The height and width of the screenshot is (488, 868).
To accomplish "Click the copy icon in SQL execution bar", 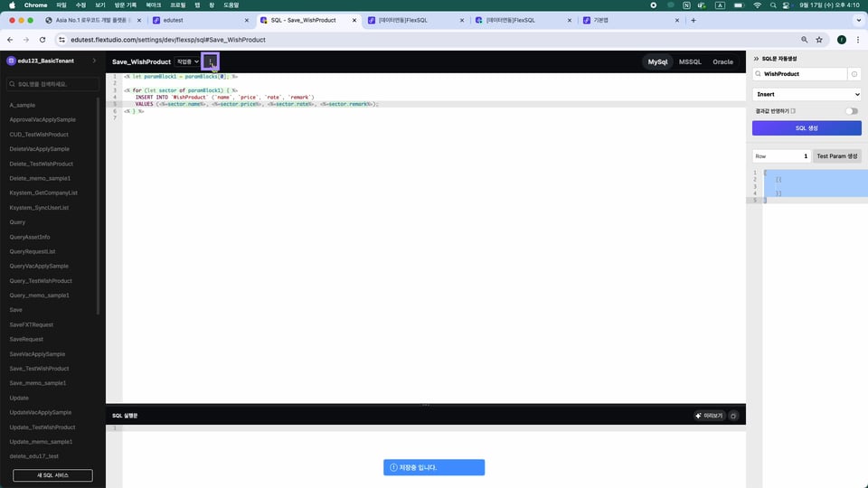I will [733, 416].
